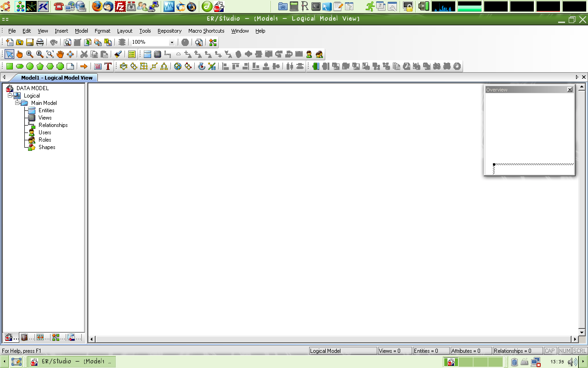Select the orange arrow line tool
This screenshot has width=588, height=368.
pyautogui.click(x=84, y=66)
